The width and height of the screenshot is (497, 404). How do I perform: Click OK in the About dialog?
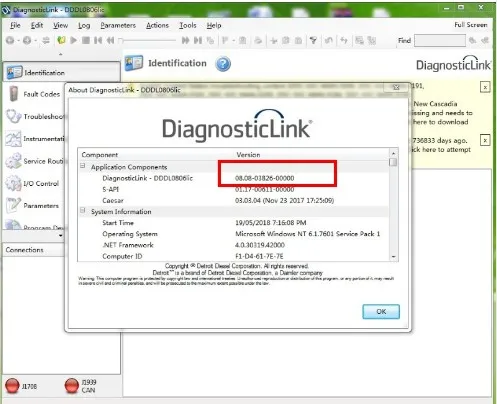click(381, 311)
